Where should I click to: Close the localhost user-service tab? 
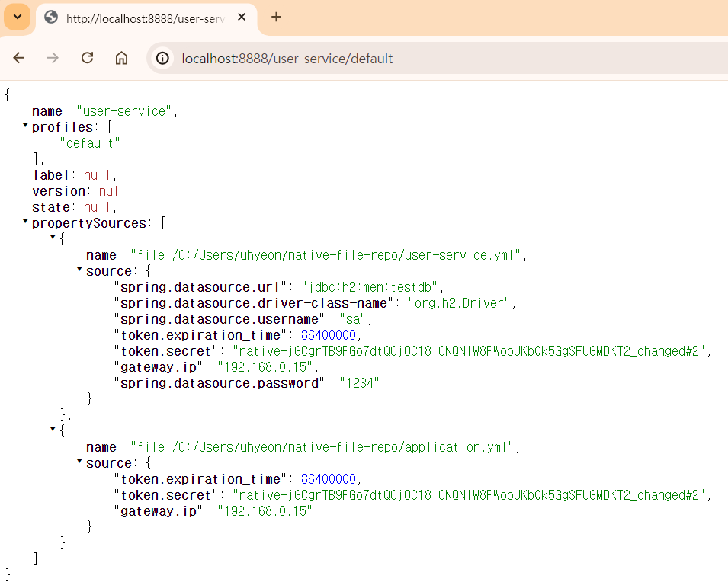point(242,18)
